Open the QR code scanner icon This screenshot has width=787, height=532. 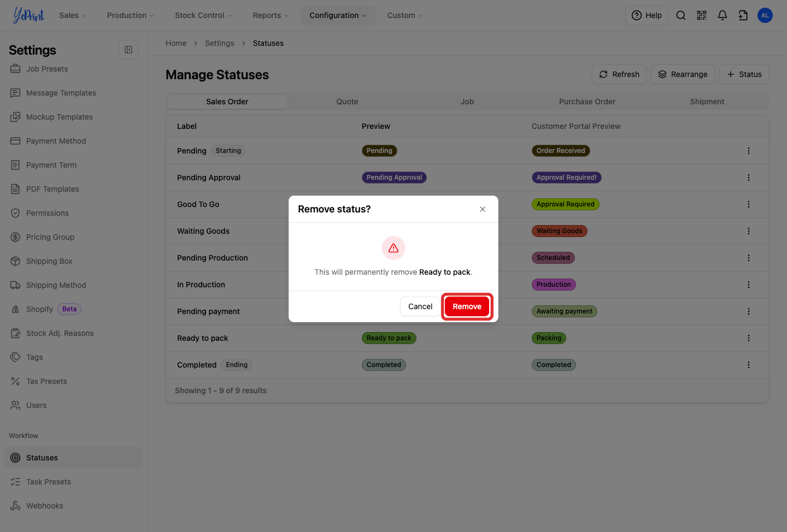click(x=702, y=15)
